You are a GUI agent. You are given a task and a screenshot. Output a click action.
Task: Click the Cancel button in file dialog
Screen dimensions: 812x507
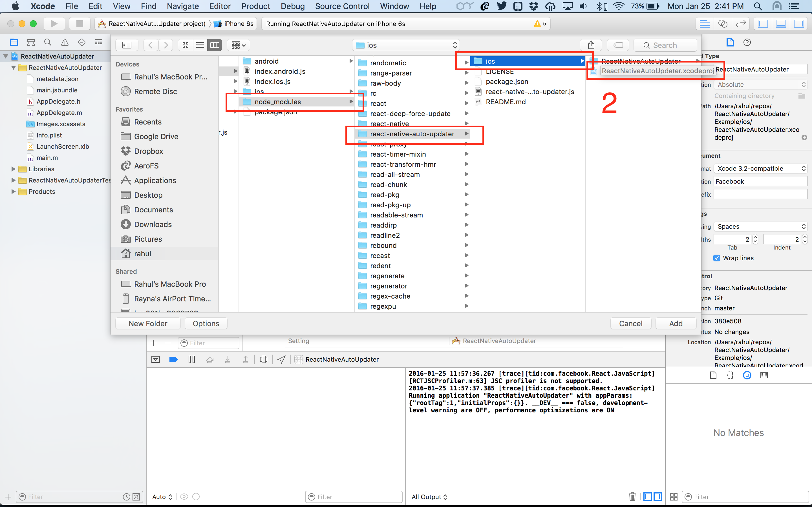(x=631, y=323)
